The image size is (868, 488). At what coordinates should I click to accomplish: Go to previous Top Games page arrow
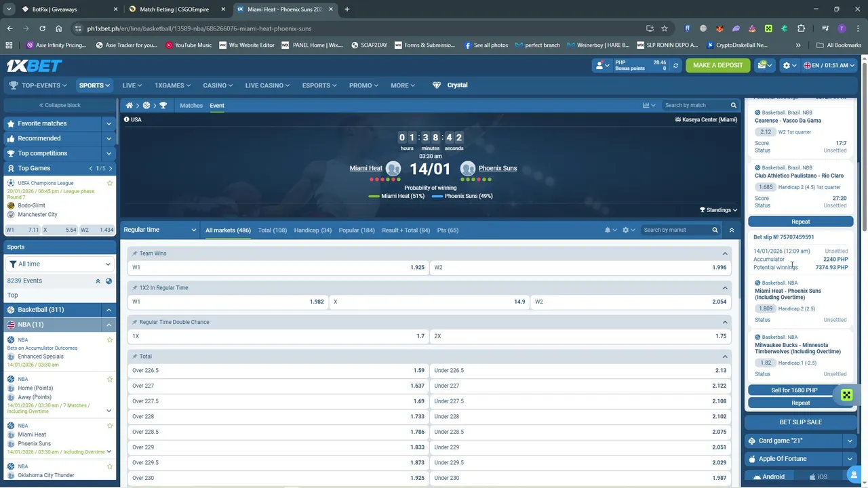coord(91,168)
